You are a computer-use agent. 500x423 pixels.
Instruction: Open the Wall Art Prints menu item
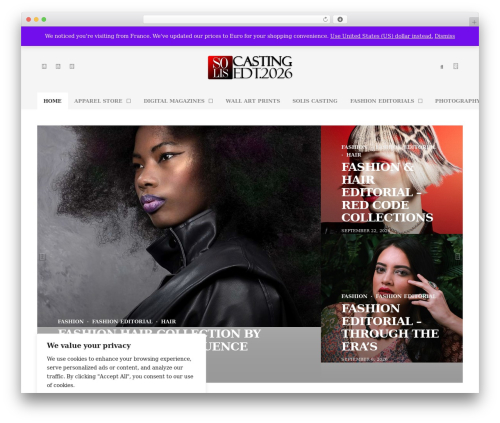pos(253,101)
